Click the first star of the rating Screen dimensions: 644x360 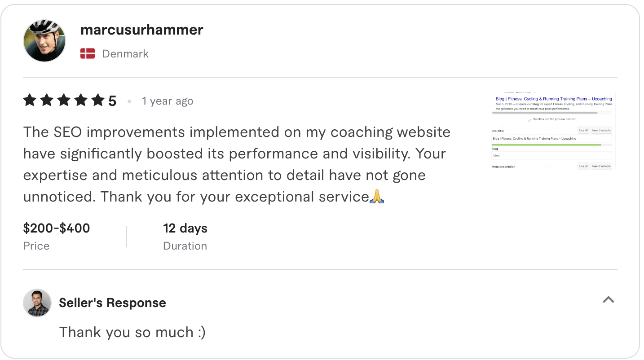pyautogui.click(x=30, y=100)
